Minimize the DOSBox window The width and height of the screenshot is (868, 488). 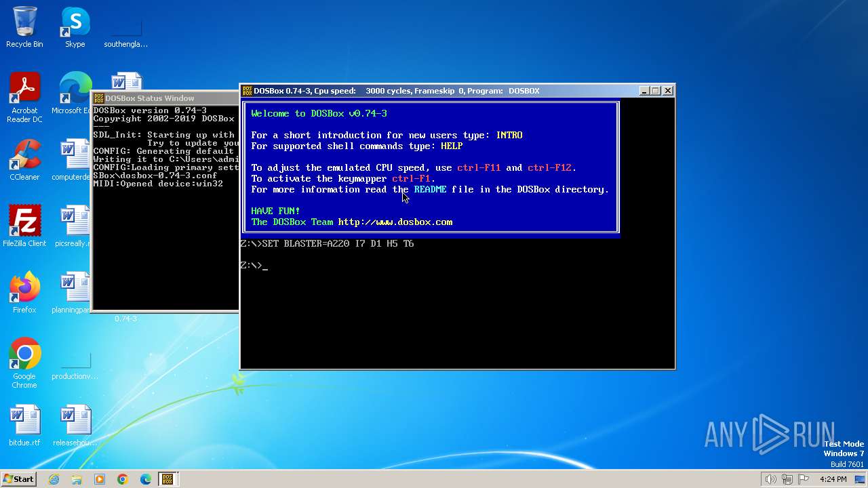pos(644,91)
